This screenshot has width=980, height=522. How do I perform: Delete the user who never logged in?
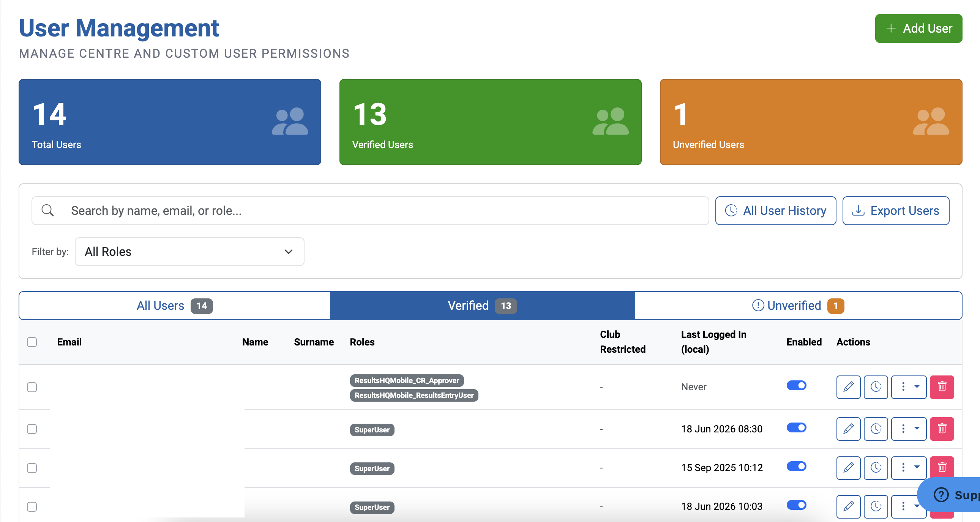[942, 387]
